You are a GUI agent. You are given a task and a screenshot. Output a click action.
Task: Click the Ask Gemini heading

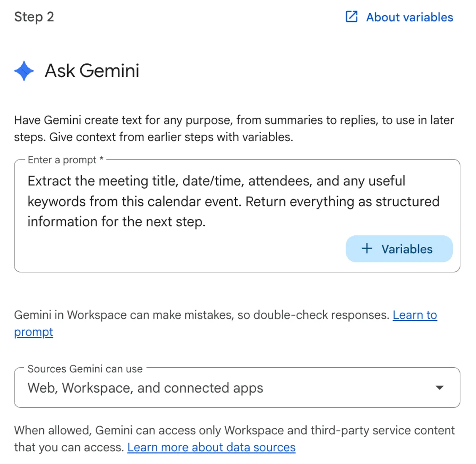pos(92,71)
